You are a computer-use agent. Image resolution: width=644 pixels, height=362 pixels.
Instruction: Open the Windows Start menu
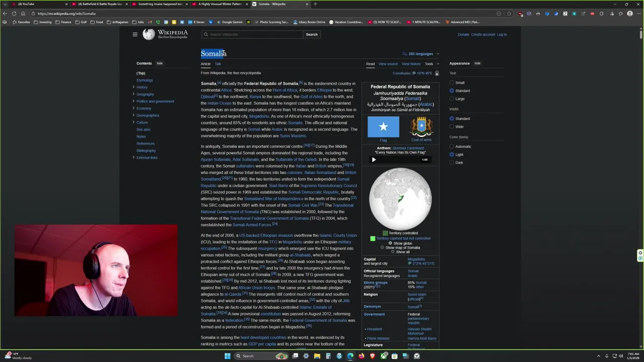pyautogui.click(x=227, y=356)
